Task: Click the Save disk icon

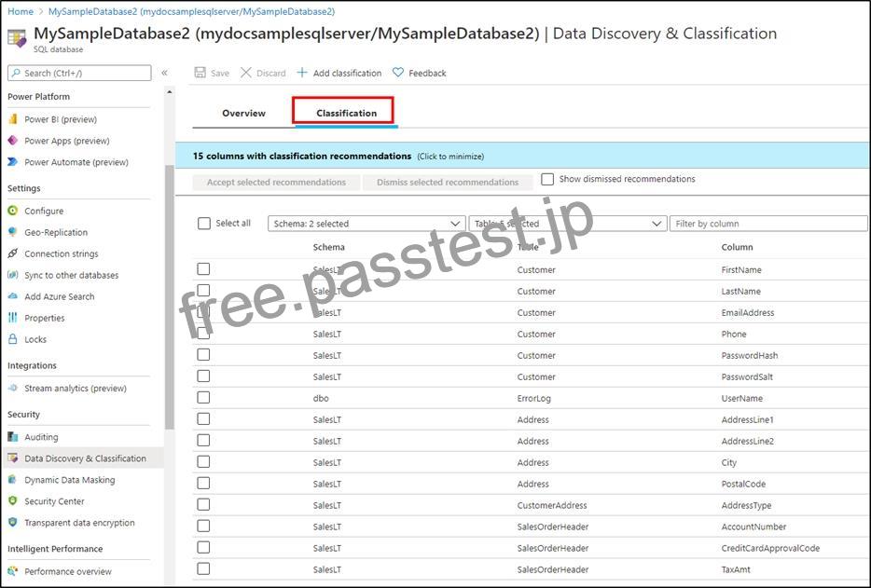Action: pyautogui.click(x=200, y=73)
